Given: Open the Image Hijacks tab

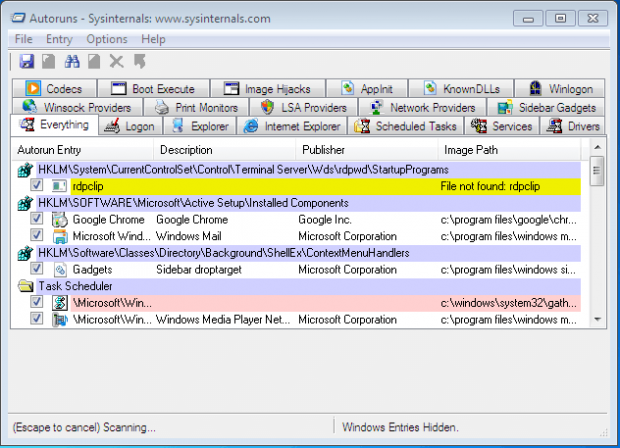Looking at the screenshot, I should pyautogui.click(x=260, y=88).
